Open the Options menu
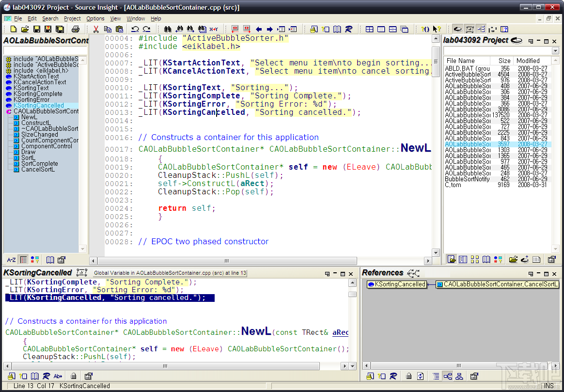The width and height of the screenshot is (564, 392). pyautogui.click(x=95, y=18)
